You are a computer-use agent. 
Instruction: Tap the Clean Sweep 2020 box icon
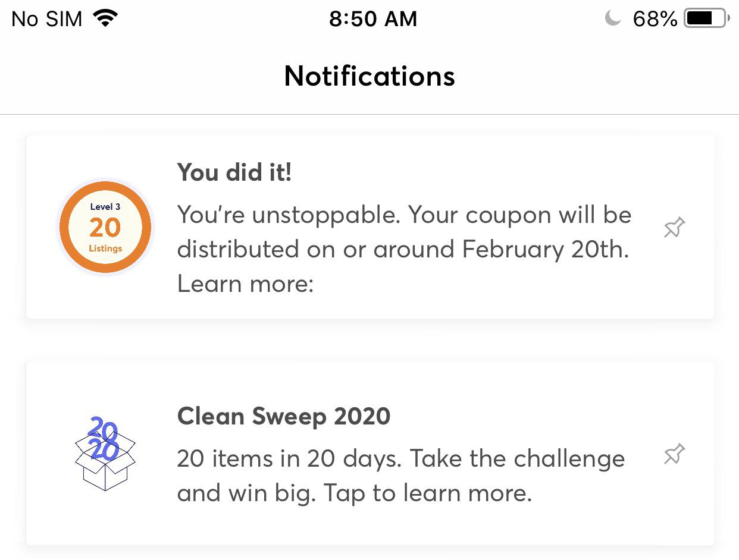[x=105, y=454]
